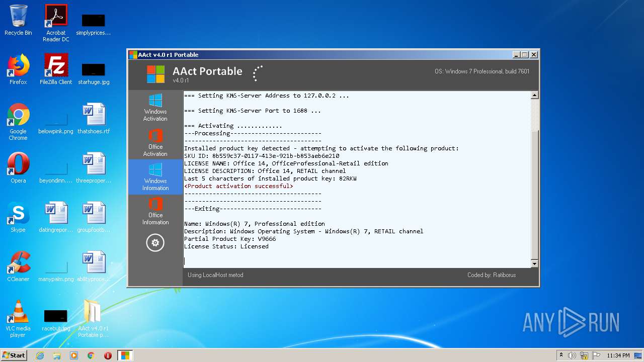Click 'Partial Product Key: V9666' line
Viewport: 644px width, 362px height.
(x=230, y=239)
